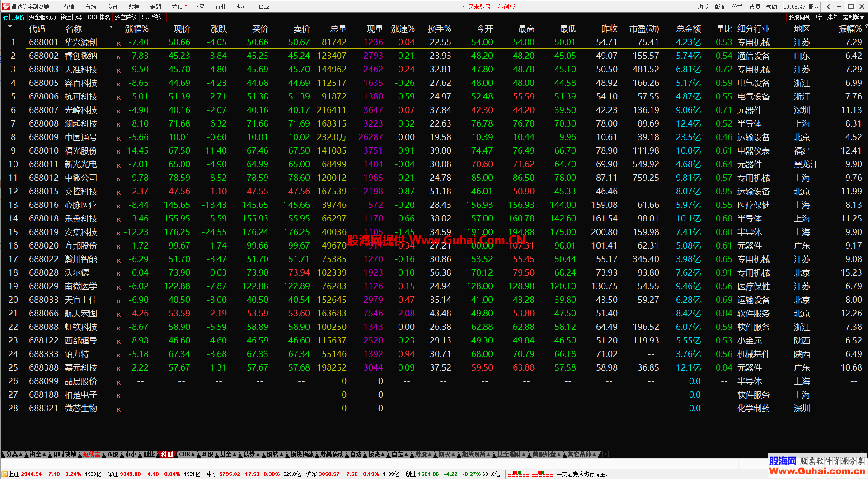
Task: Click the K marker icon beside 睿创微纳
Action: click(x=118, y=57)
